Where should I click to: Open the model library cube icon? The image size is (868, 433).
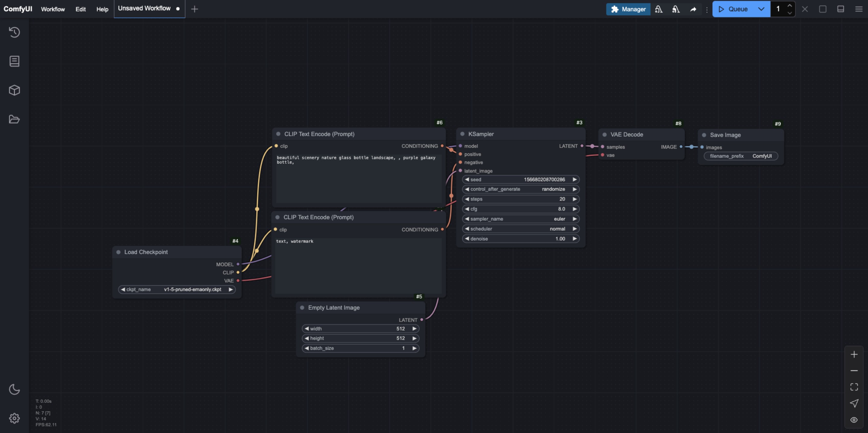[14, 90]
